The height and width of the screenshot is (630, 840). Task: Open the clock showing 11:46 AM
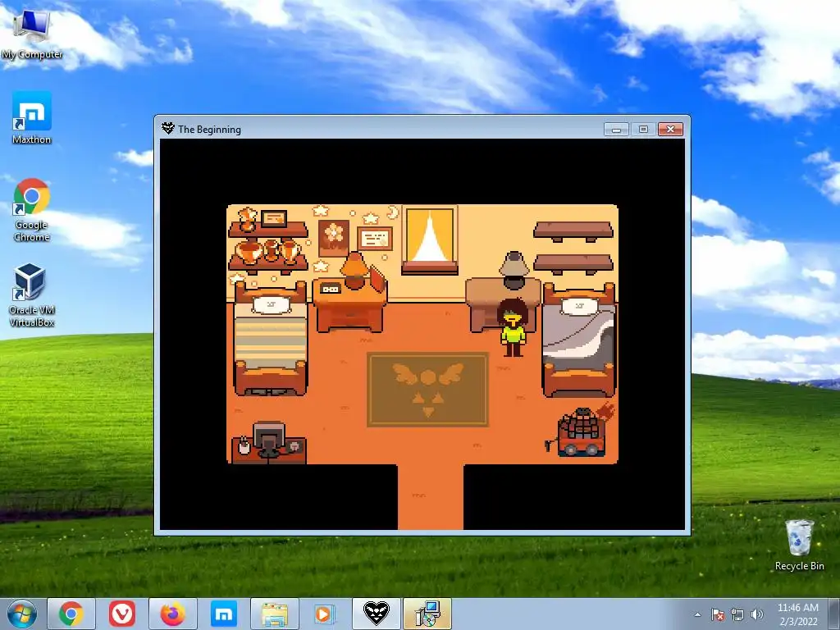click(x=798, y=614)
